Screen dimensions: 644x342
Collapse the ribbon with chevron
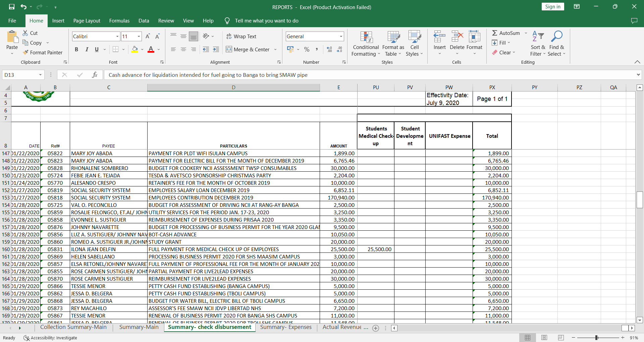(x=637, y=62)
